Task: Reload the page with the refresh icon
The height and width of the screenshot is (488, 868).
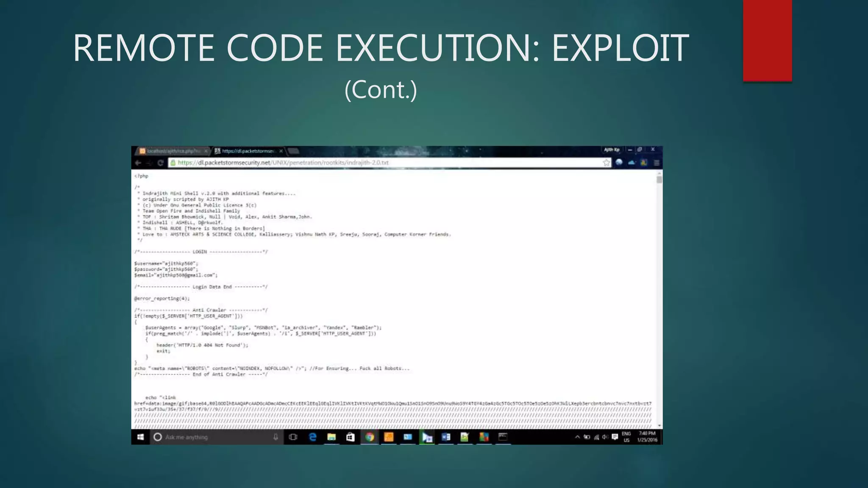Action: (x=160, y=163)
